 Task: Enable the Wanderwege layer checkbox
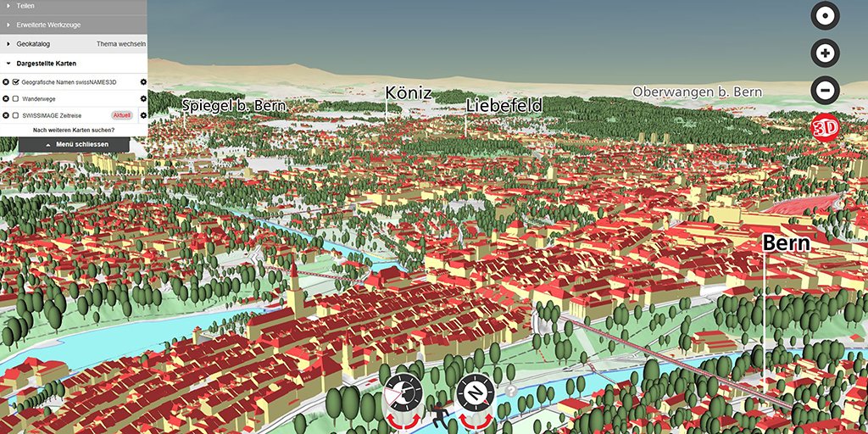pyautogui.click(x=15, y=99)
